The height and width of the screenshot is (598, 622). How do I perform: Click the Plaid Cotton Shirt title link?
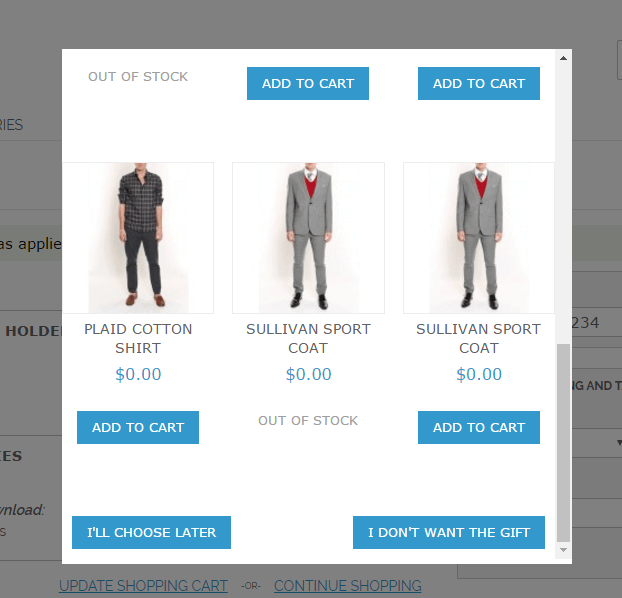(x=138, y=338)
